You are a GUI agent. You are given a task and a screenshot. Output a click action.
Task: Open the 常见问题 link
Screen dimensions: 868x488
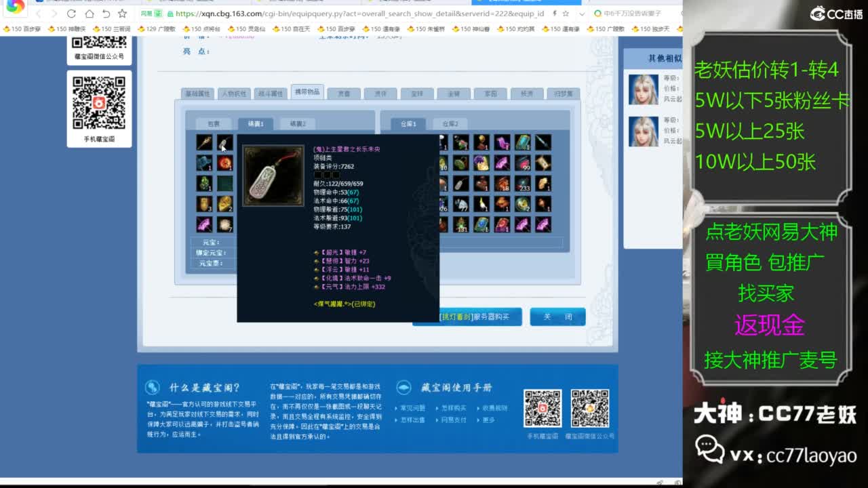(x=413, y=408)
